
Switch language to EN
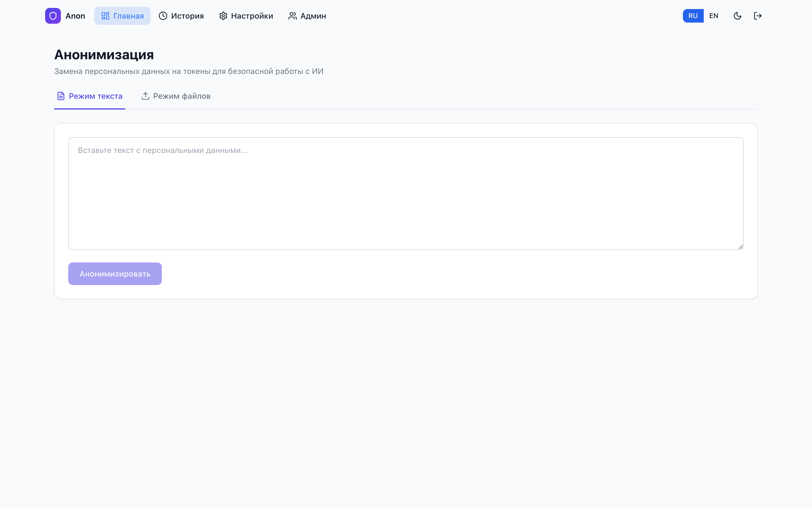coord(714,16)
